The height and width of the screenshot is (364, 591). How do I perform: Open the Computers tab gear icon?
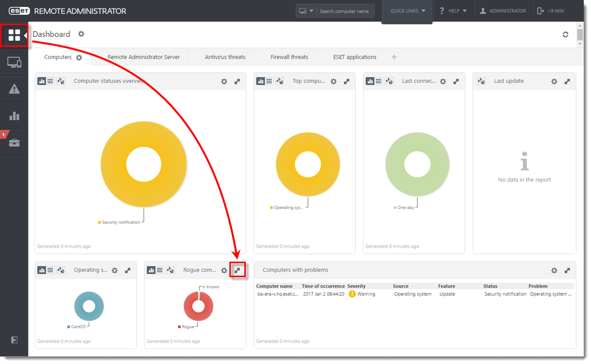coord(79,57)
